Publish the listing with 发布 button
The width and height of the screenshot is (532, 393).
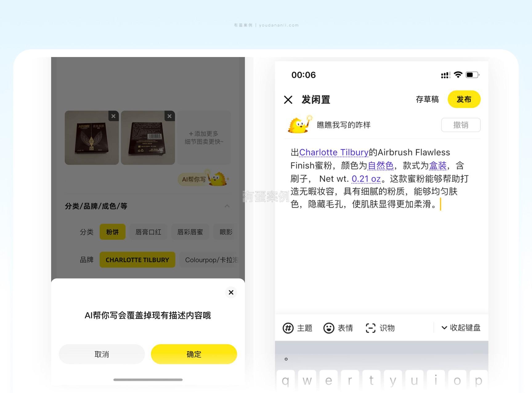pos(464,99)
